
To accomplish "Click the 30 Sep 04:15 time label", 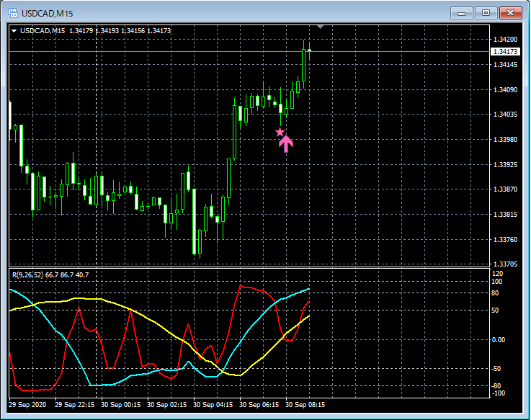I will (213, 405).
